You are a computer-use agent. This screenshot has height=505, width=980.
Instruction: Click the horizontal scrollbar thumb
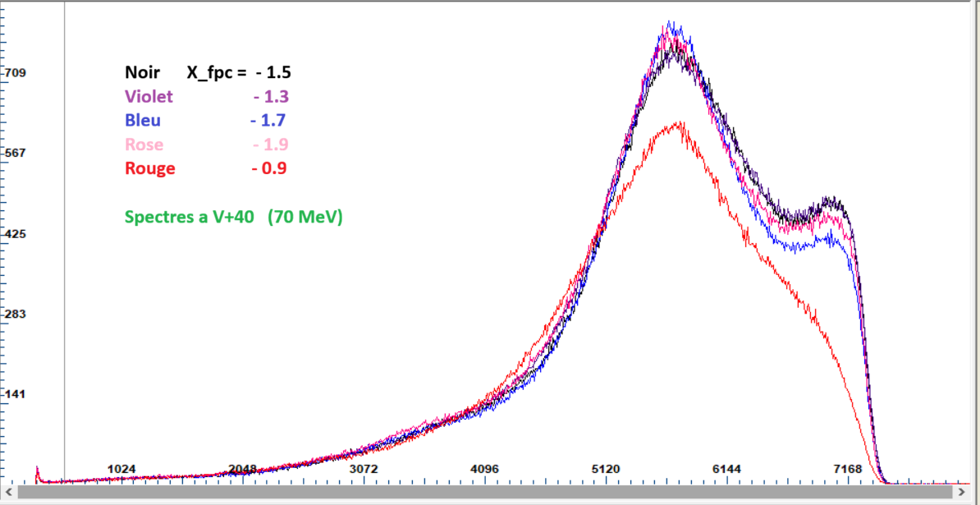tap(483, 492)
